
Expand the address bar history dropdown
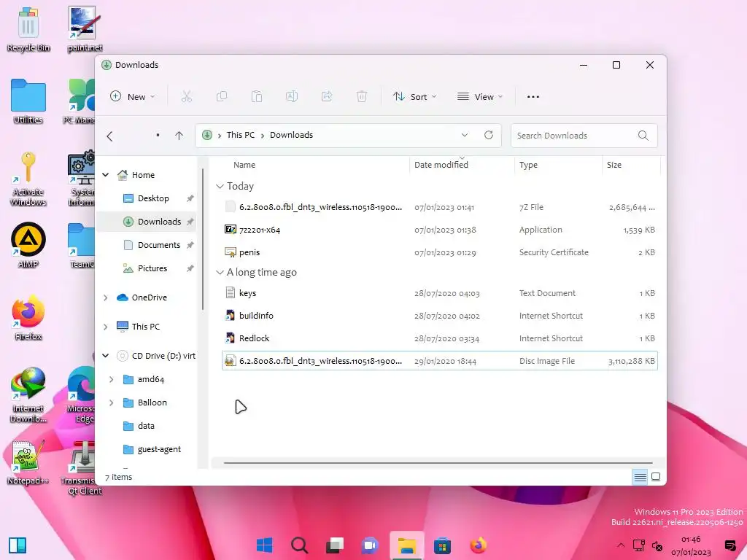click(465, 135)
